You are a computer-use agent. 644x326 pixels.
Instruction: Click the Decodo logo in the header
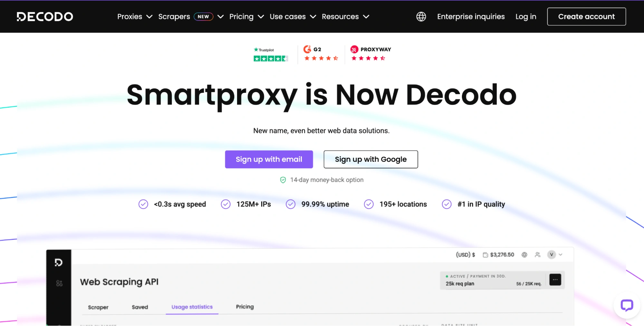point(45,16)
